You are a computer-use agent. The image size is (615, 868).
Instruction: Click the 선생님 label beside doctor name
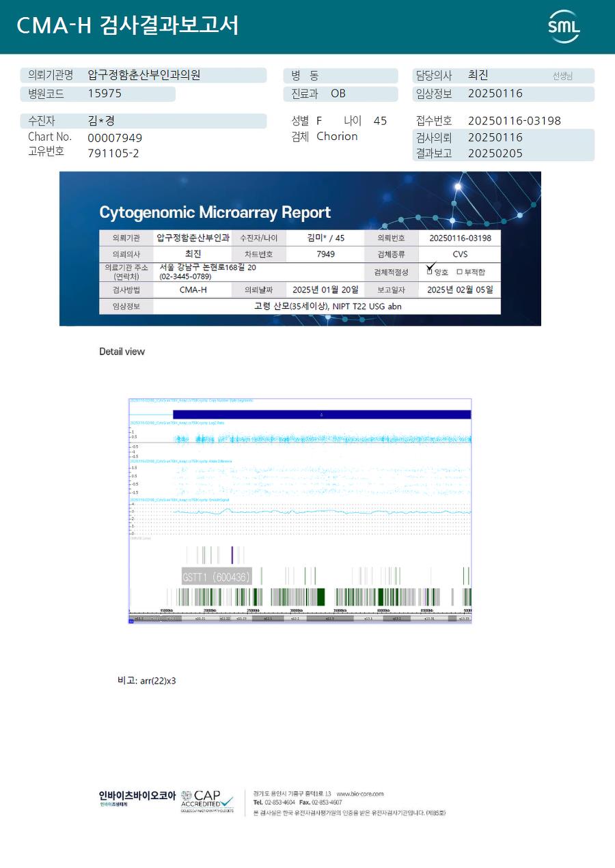[x=562, y=76]
